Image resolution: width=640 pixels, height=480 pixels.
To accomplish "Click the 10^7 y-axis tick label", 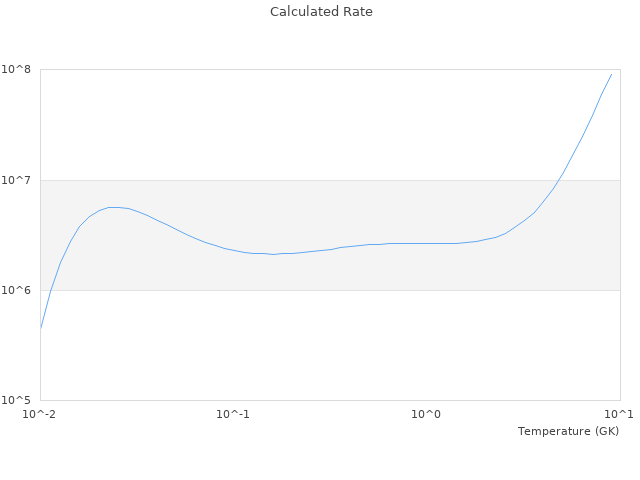I will point(18,180).
